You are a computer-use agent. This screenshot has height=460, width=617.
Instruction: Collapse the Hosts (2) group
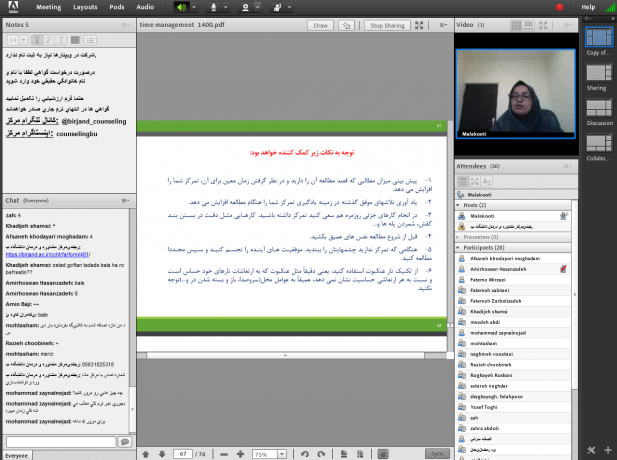tap(458, 205)
